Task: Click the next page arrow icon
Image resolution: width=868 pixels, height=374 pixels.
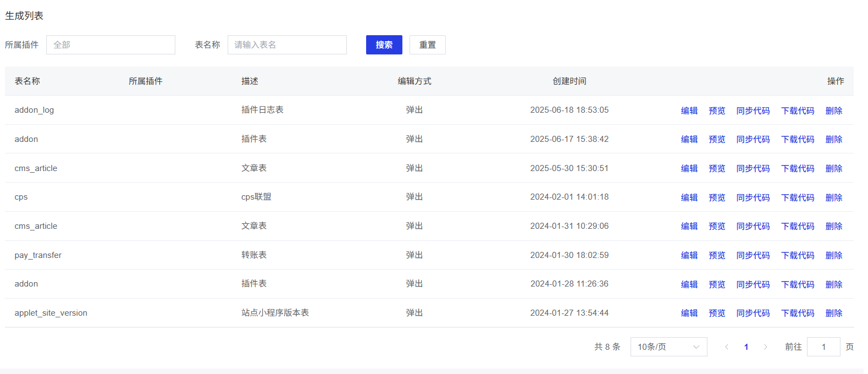Action: (765, 347)
